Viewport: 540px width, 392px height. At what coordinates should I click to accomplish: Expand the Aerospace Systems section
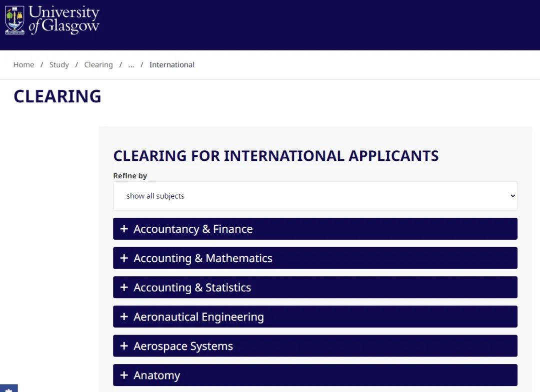315,346
